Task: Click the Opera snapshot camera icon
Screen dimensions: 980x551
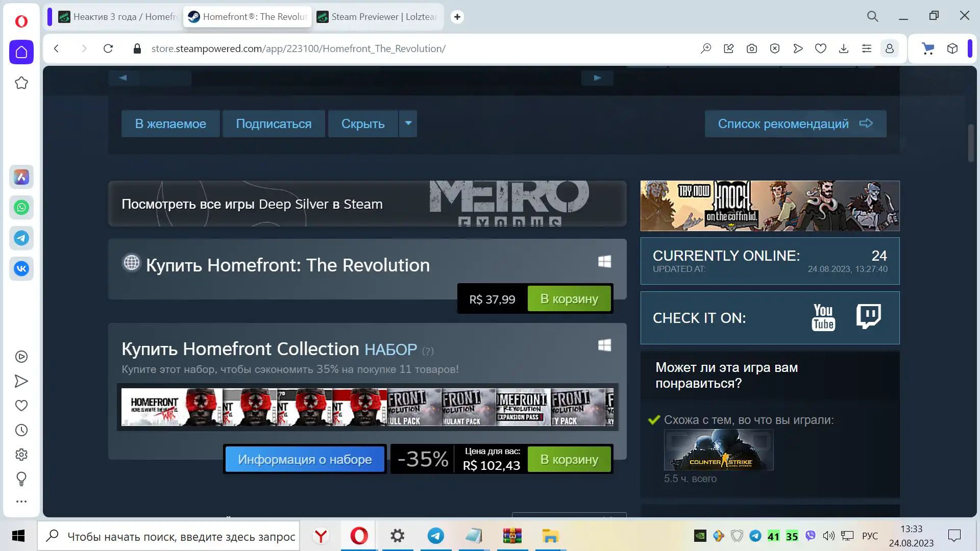Action: 751,48
